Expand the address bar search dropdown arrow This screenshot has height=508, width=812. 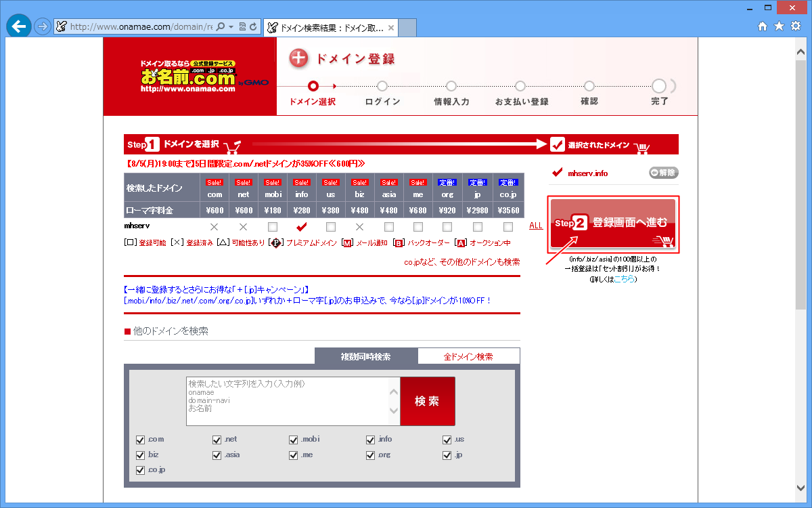(x=231, y=27)
